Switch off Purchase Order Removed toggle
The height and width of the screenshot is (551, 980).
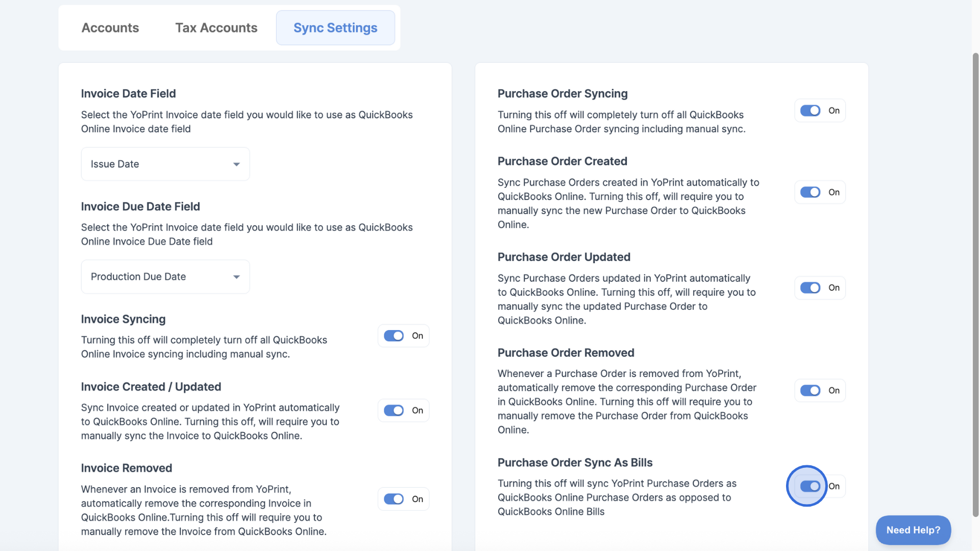coord(810,390)
